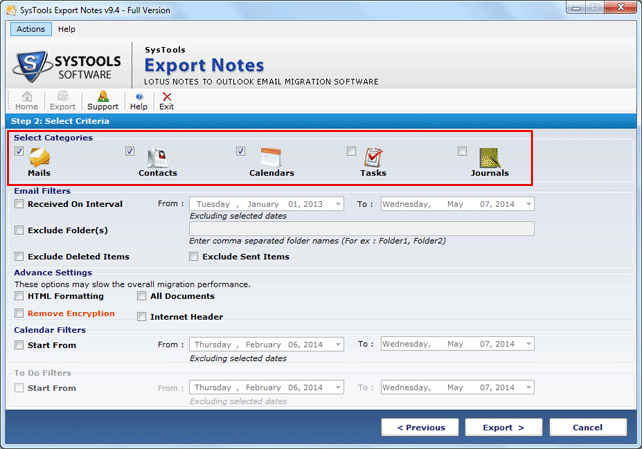Image resolution: width=642 pixels, height=449 pixels.
Task: Enable the Journals category checkbox
Action: pos(462,151)
